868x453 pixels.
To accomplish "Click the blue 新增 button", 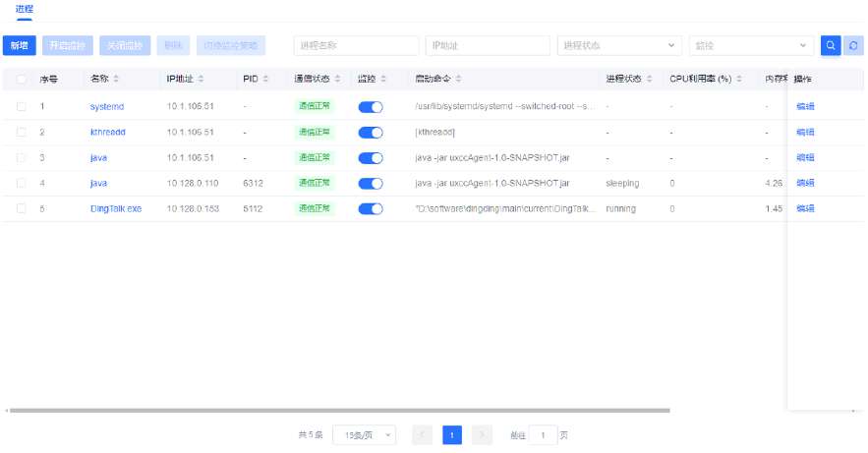I will coord(20,46).
